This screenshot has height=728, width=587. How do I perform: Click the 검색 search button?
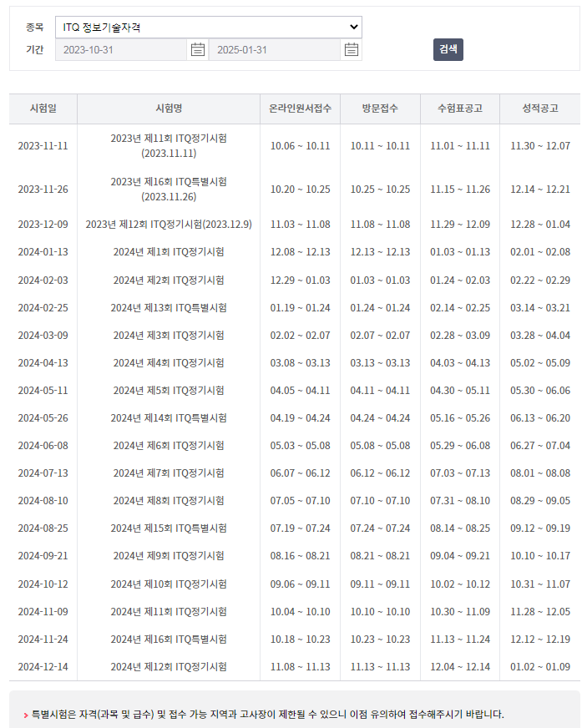448,49
